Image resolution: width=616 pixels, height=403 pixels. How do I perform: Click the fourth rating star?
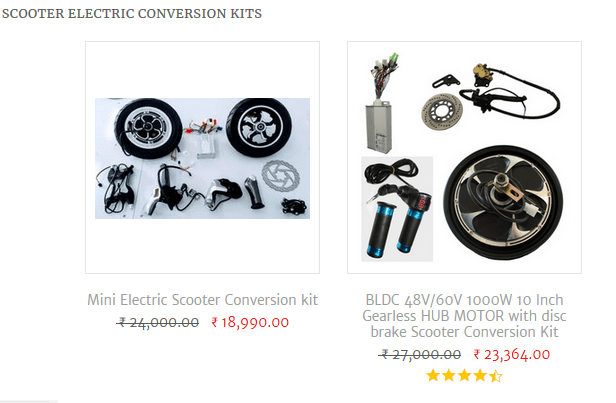[480, 376]
